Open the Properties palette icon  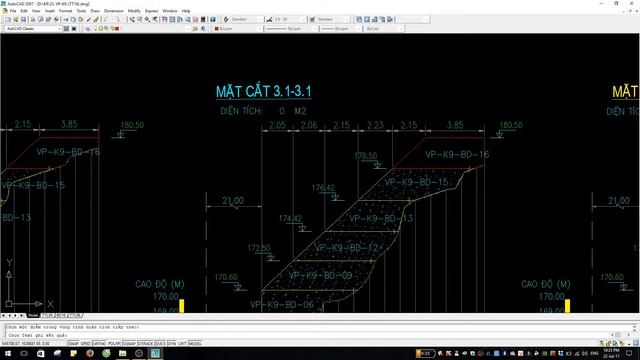click(x=164, y=20)
